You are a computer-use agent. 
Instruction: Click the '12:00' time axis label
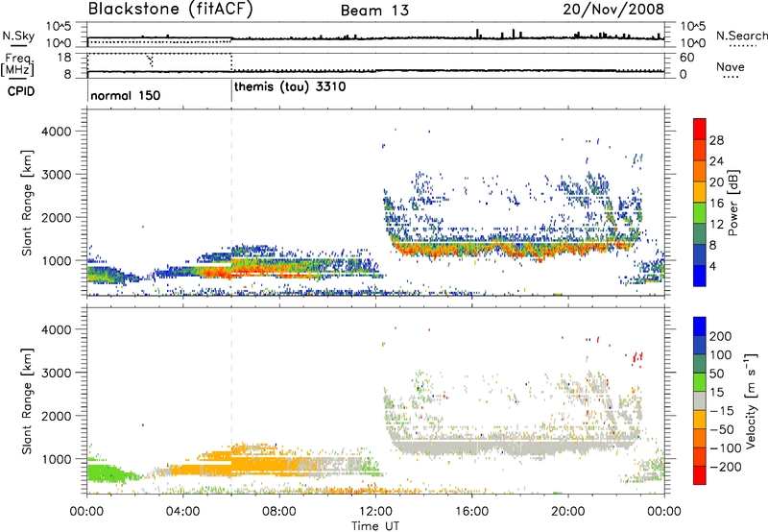(x=375, y=511)
